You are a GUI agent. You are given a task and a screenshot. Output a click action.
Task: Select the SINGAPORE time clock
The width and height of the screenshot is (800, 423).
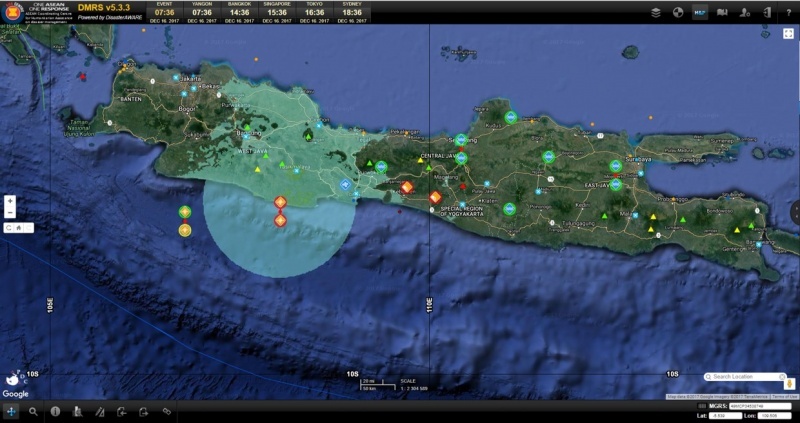[277, 12]
